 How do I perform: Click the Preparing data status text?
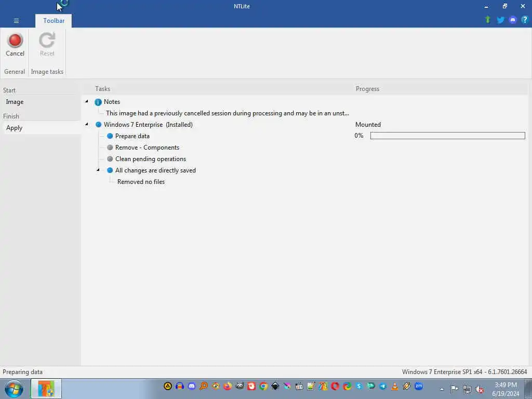click(x=22, y=372)
